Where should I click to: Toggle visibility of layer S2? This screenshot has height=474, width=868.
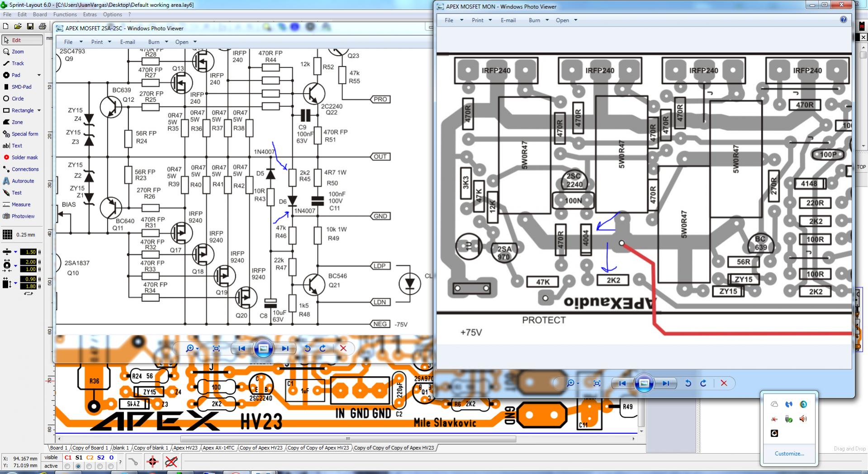(100, 458)
